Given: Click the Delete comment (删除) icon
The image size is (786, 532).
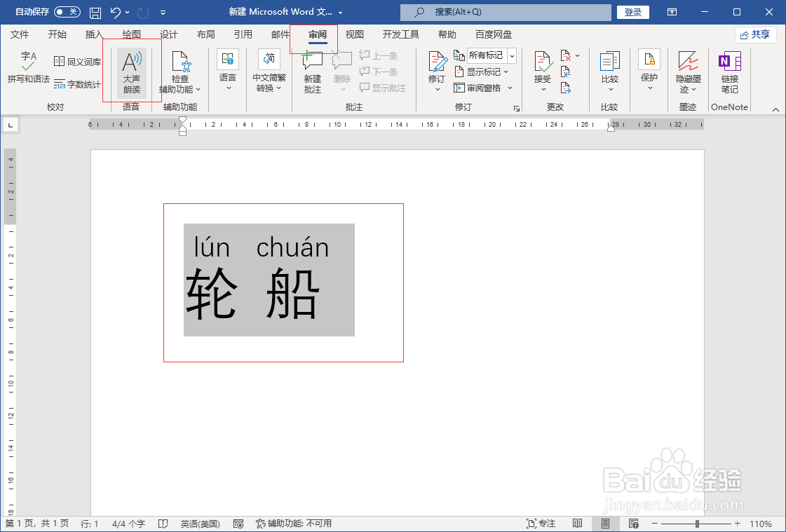Looking at the screenshot, I should pyautogui.click(x=342, y=61).
